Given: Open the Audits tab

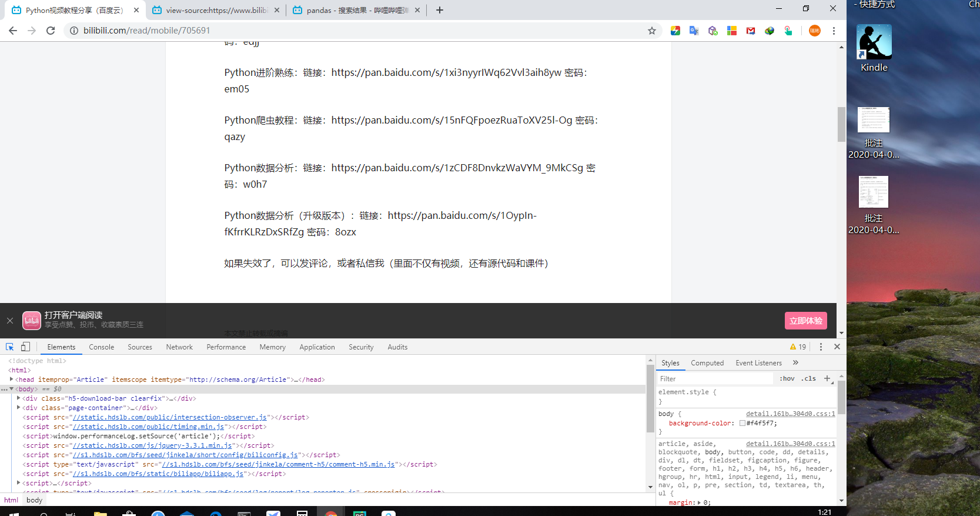Looking at the screenshot, I should 397,347.
